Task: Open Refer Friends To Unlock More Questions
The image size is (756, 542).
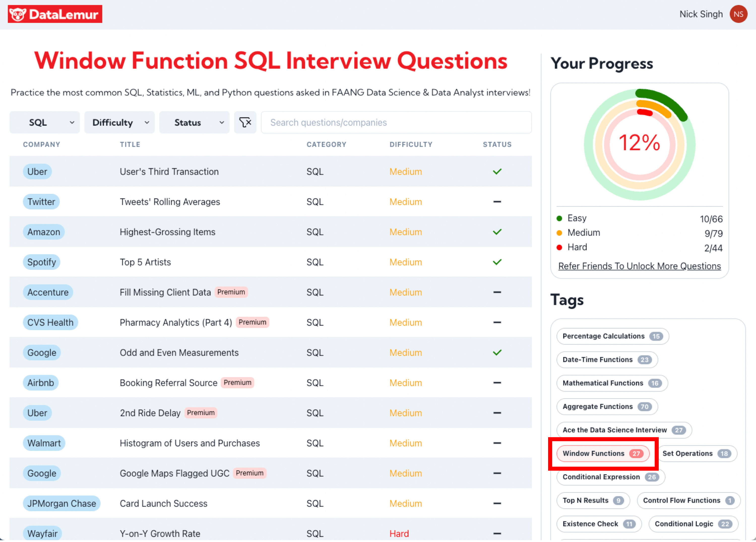Action: pyautogui.click(x=639, y=266)
